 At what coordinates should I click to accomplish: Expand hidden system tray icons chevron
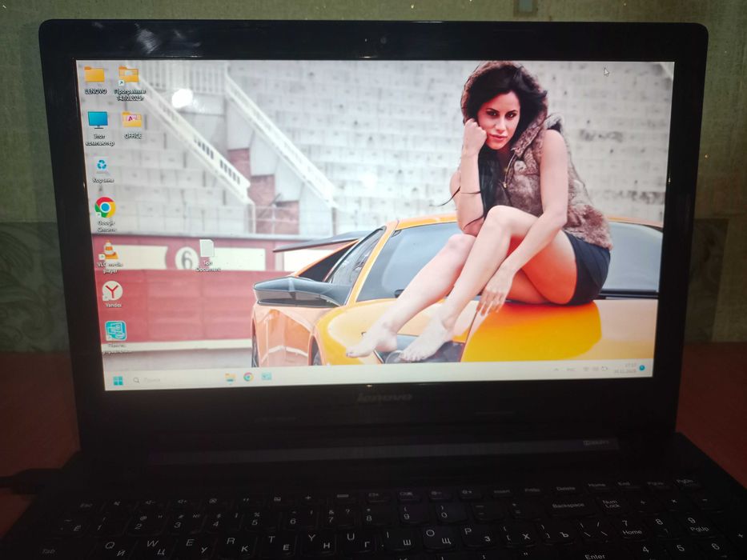click(556, 370)
